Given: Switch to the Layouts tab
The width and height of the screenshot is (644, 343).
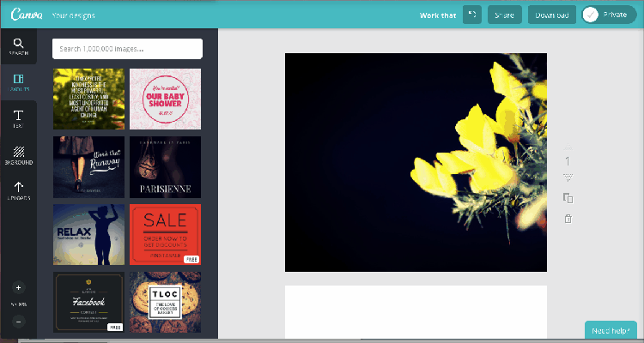Looking at the screenshot, I should pyautogui.click(x=18, y=82).
